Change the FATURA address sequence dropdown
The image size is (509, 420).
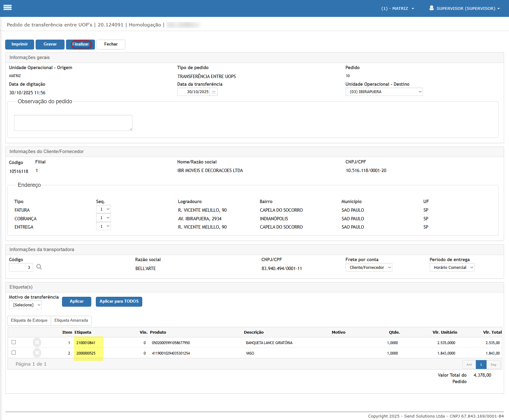103,209
